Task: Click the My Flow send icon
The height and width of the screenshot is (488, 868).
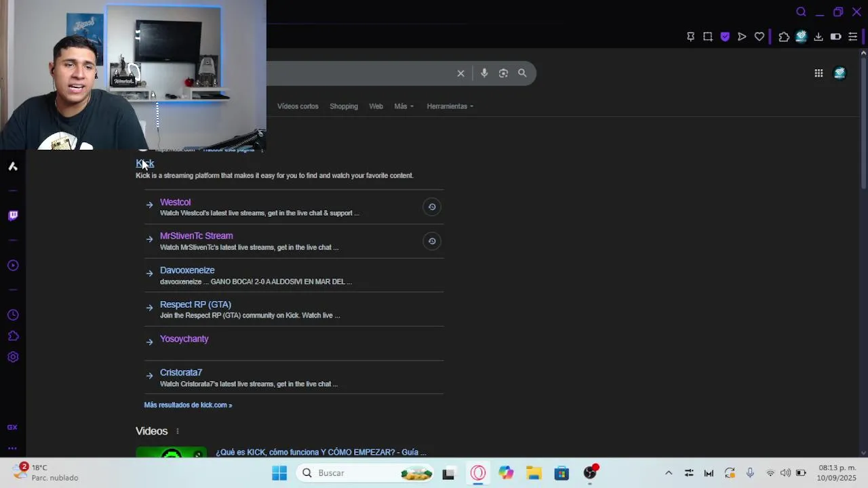Action: point(742,37)
